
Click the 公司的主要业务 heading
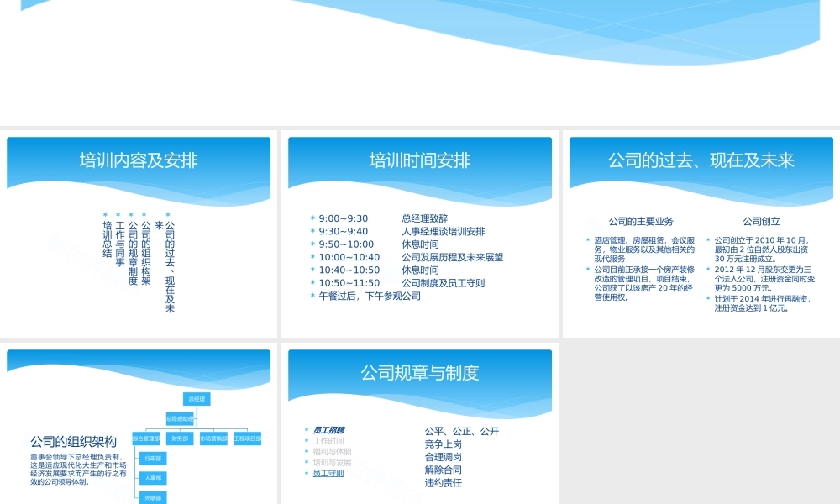(641, 222)
